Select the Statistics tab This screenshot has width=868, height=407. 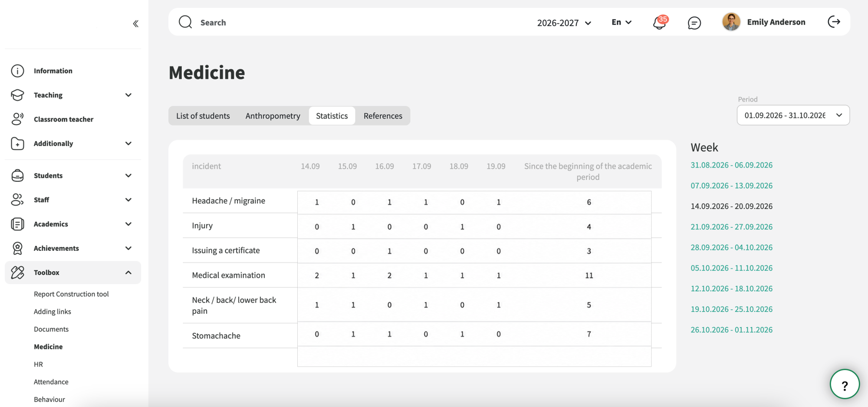click(x=332, y=116)
